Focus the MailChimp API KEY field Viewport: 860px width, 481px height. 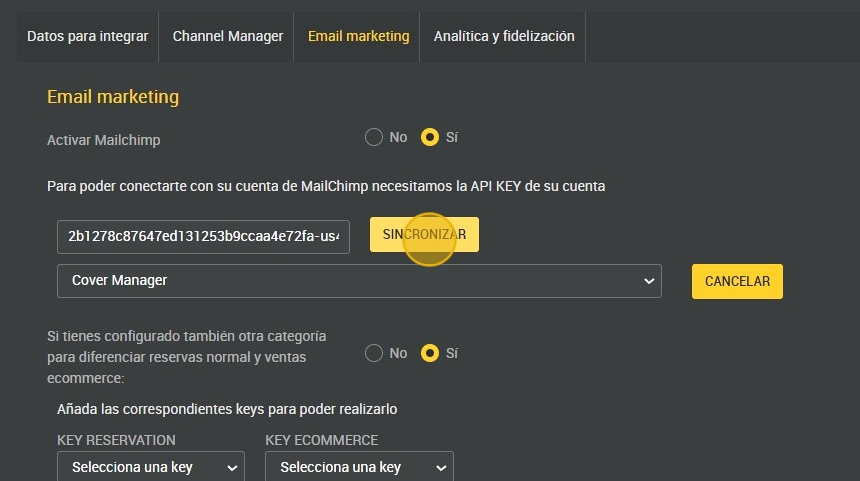(203, 237)
